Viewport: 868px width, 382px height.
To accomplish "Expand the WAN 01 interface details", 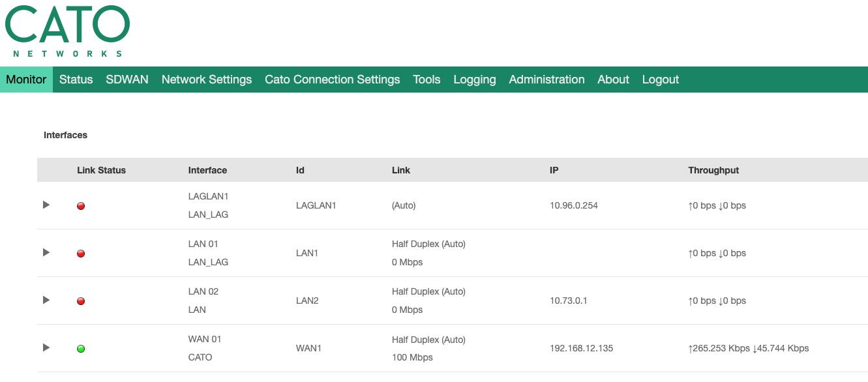I will 46,347.
